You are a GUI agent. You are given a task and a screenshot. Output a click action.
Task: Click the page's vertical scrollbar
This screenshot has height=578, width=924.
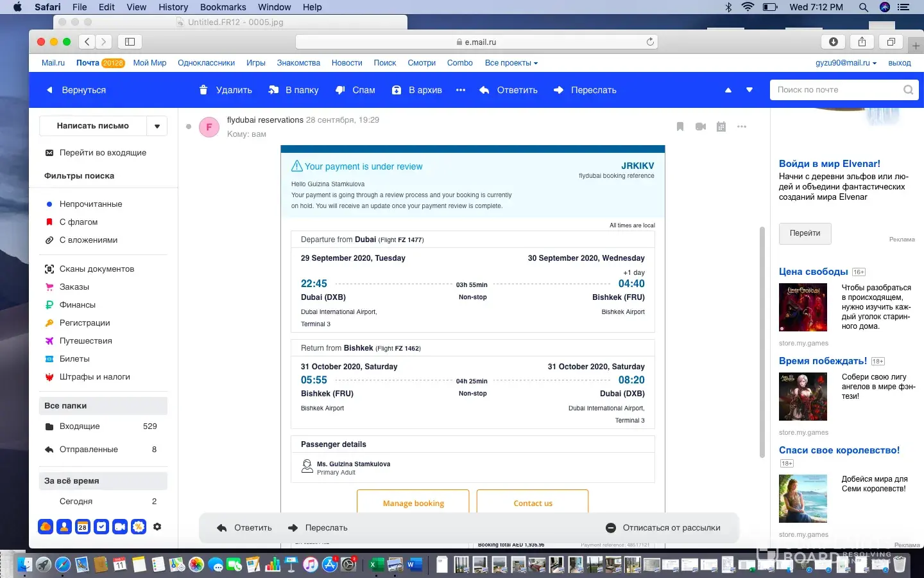coord(762,340)
